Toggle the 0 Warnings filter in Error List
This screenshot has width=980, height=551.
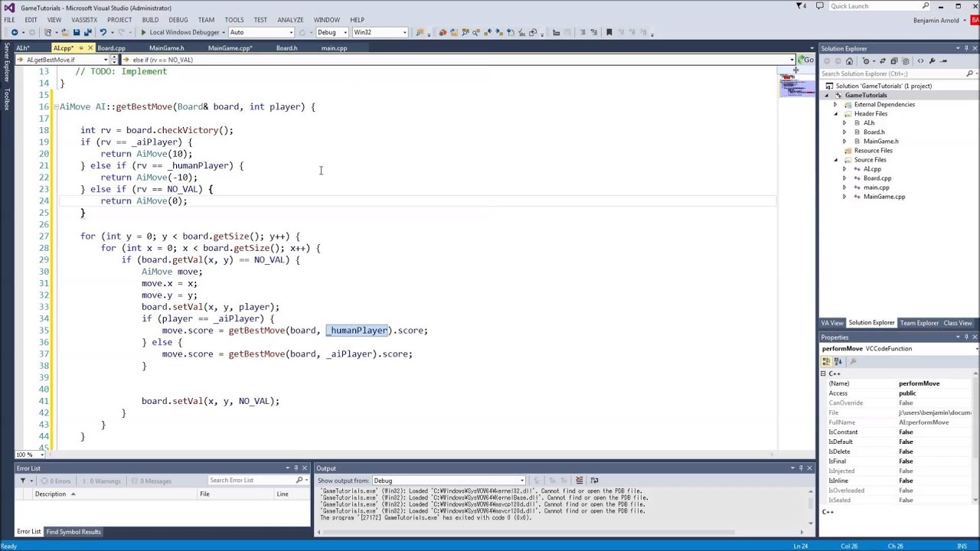pyautogui.click(x=103, y=481)
